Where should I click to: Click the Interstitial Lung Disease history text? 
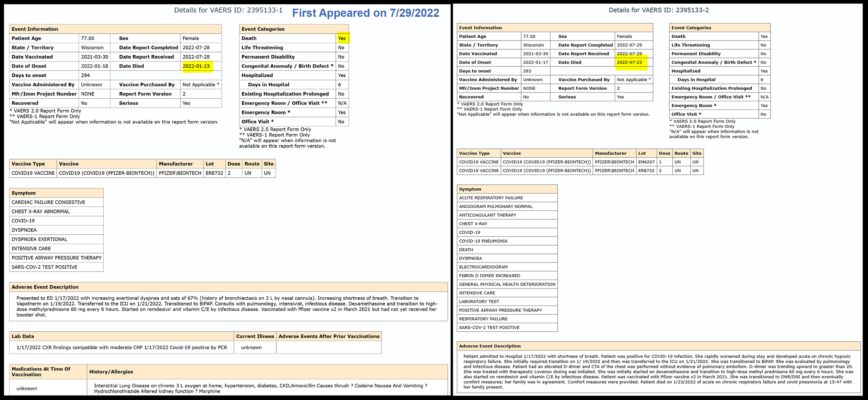point(260,388)
